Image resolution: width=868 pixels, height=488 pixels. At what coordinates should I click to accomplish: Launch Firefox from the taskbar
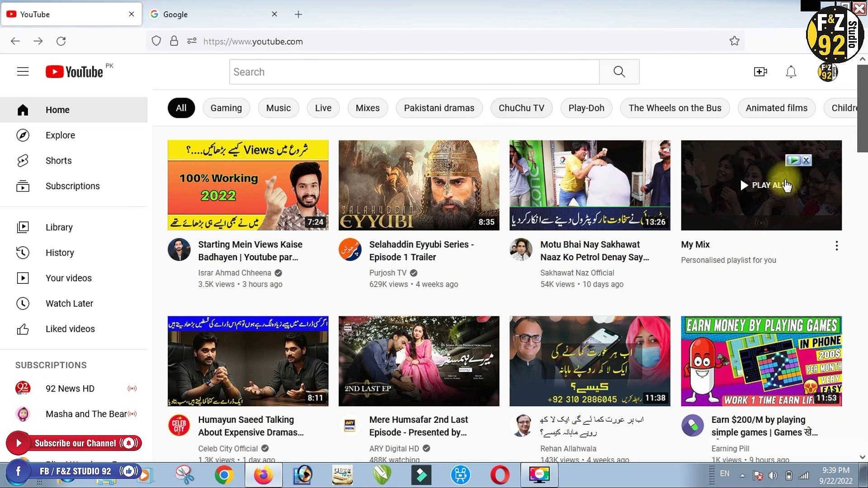264,474
